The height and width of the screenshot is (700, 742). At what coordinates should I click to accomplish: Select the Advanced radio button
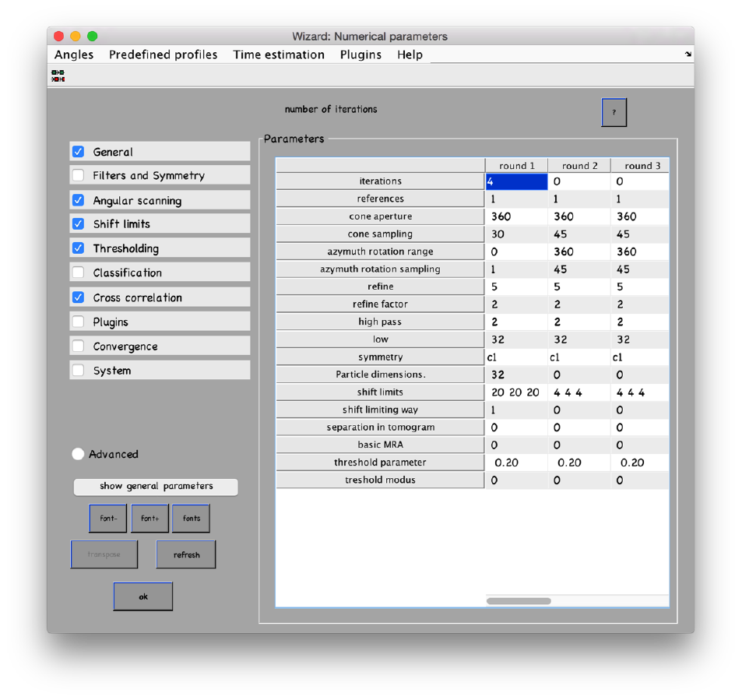(x=78, y=454)
